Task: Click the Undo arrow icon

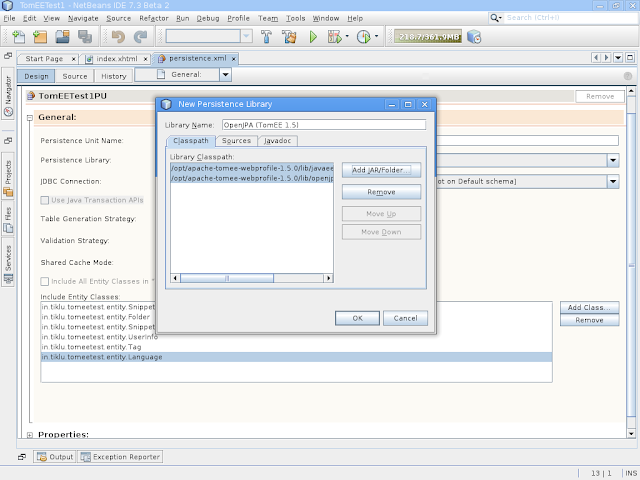Action: 118,37
